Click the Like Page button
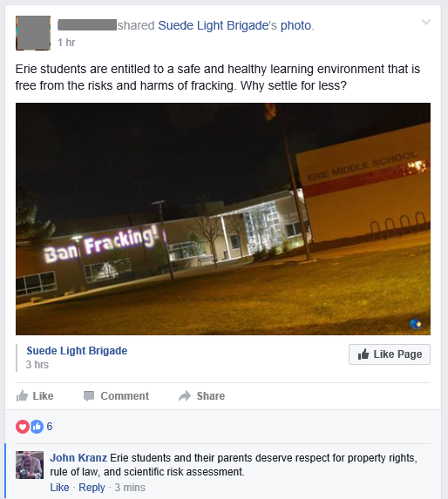Viewport: 448px width, 499px height. (x=390, y=354)
